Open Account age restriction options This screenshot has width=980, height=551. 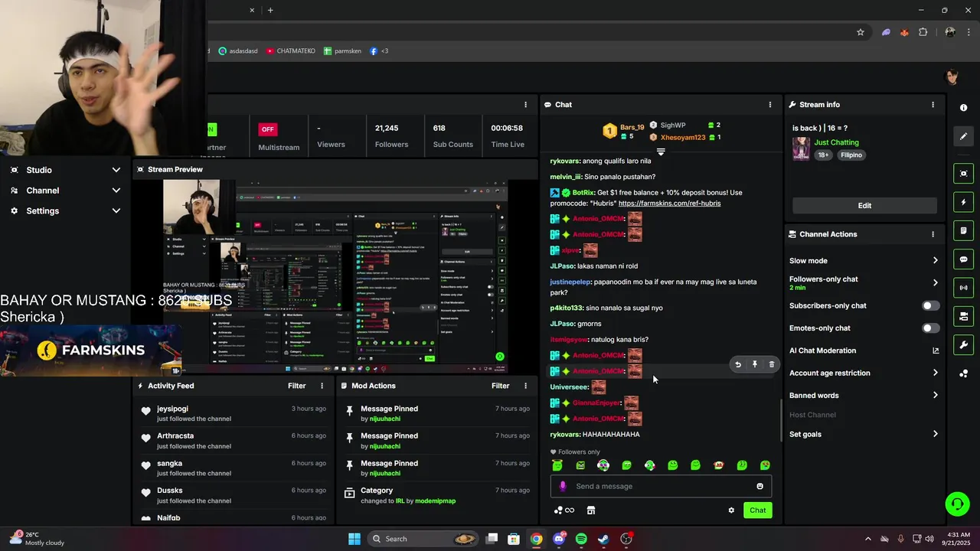coord(864,373)
